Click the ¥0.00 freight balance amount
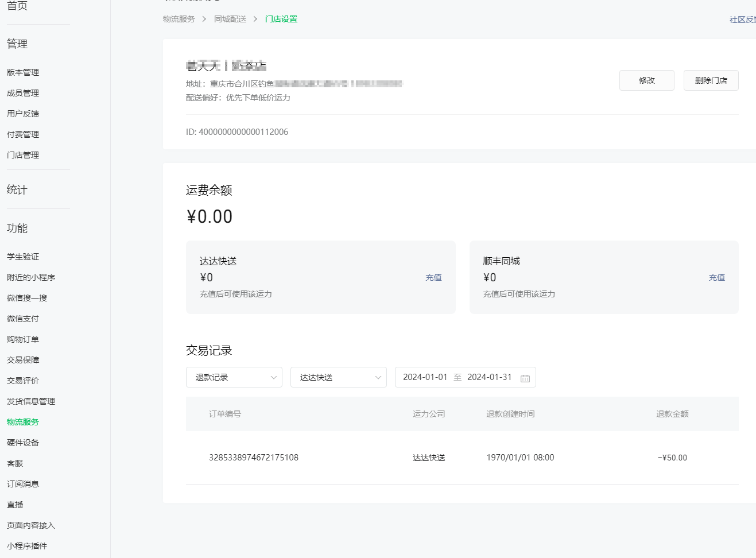Screen dimensions: 756x558 click(210, 216)
